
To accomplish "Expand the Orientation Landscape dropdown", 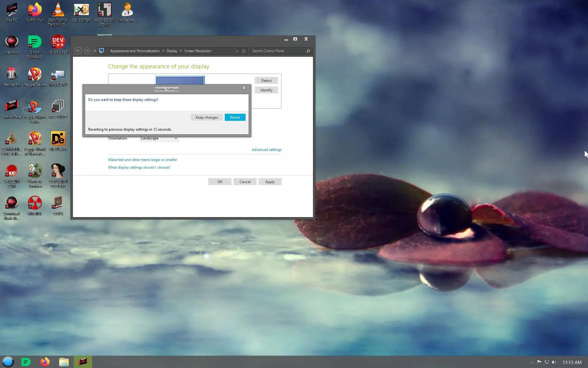I will coord(159,138).
